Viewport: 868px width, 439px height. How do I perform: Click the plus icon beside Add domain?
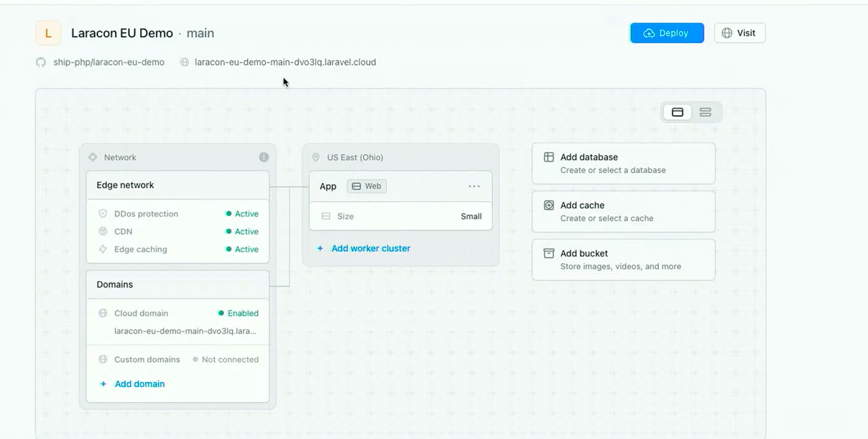point(103,384)
